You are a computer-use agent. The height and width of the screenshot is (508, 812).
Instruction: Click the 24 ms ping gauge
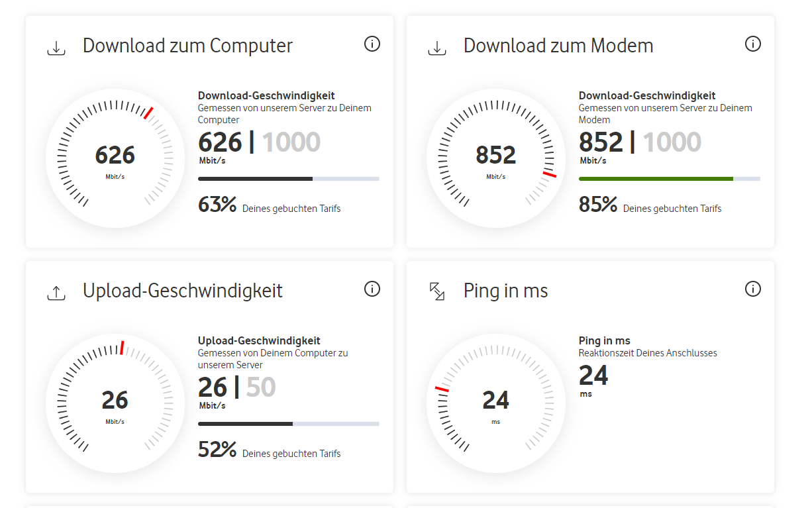coord(496,403)
